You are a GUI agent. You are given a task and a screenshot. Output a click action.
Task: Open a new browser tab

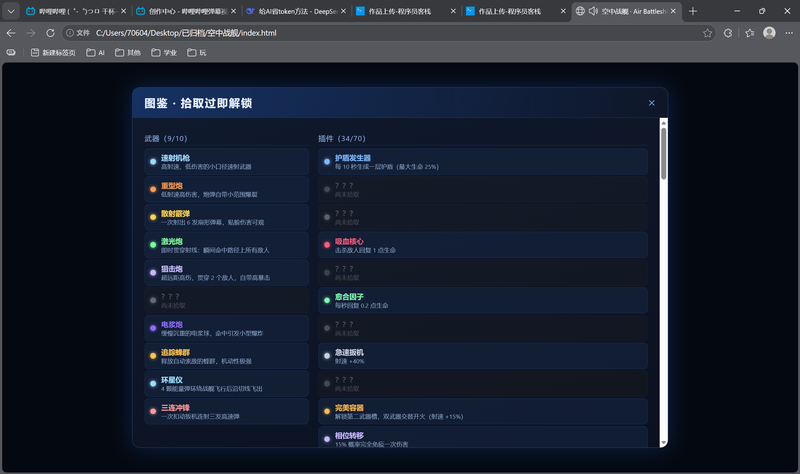pos(692,11)
